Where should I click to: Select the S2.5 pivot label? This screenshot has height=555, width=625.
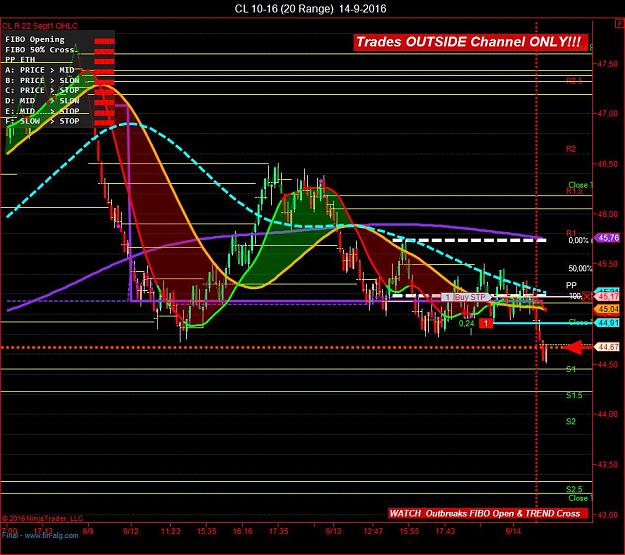pyautogui.click(x=574, y=489)
